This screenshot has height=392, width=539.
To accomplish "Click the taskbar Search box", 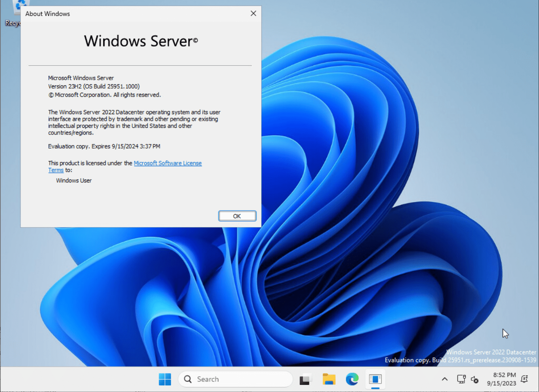I will click(x=235, y=379).
